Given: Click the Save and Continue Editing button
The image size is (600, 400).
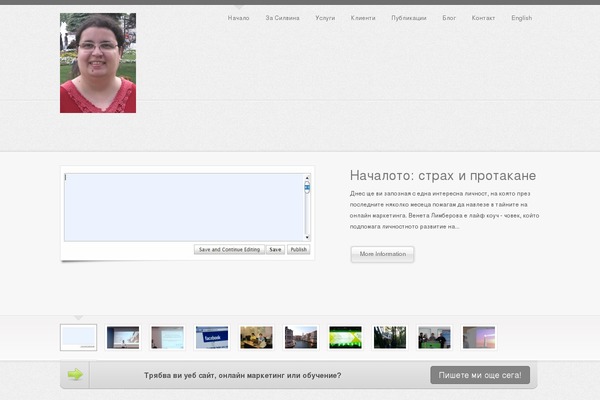Looking at the screenshot, I should pyautogui.click(x=229, y=250).
